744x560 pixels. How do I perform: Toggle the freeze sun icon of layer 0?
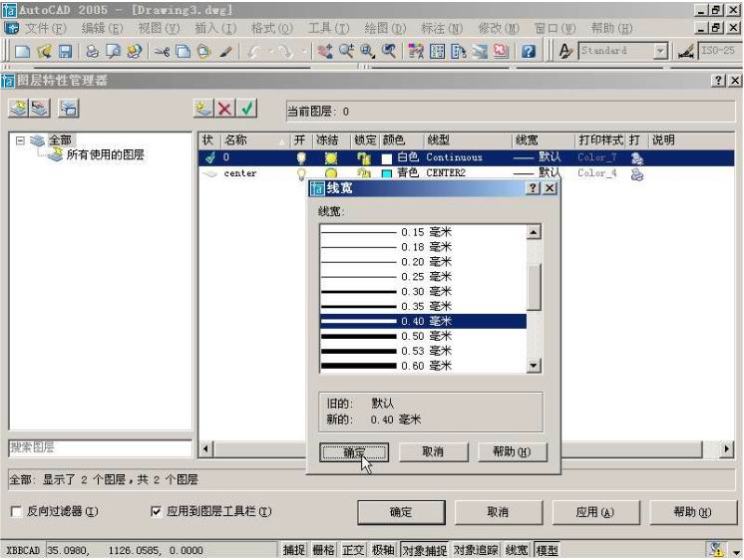click(331, 157)
